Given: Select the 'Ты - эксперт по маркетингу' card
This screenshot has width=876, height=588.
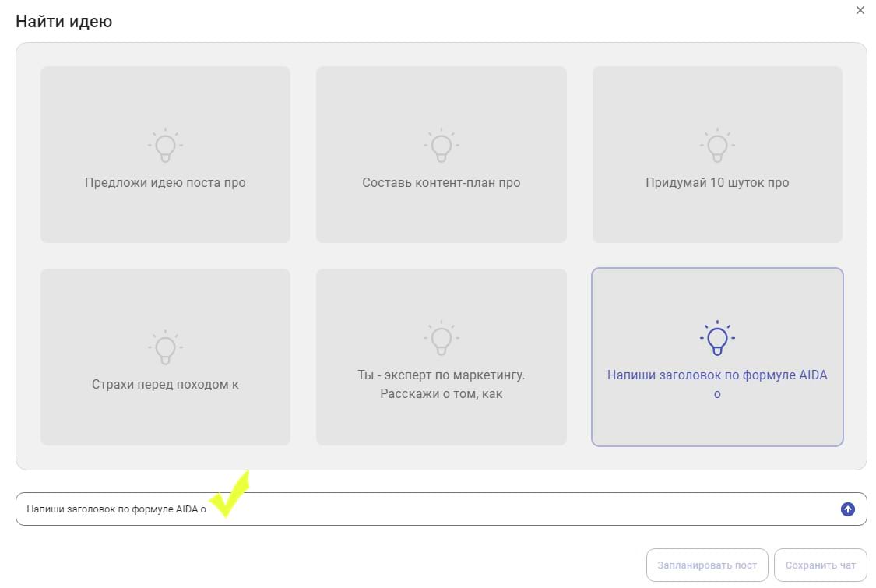Looking at the screenshot, I should tap(442, 357).
